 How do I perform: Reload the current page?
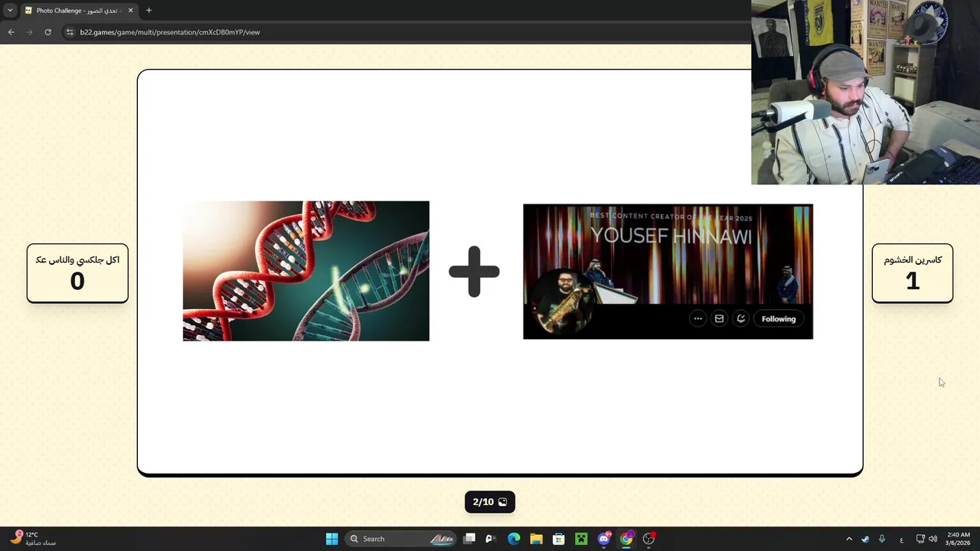[x=47, y=32]
